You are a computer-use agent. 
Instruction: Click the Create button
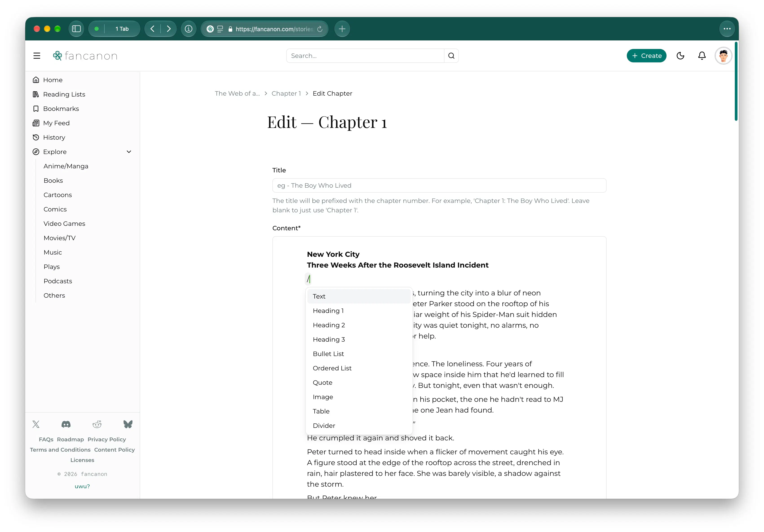[x=647, y=56]
